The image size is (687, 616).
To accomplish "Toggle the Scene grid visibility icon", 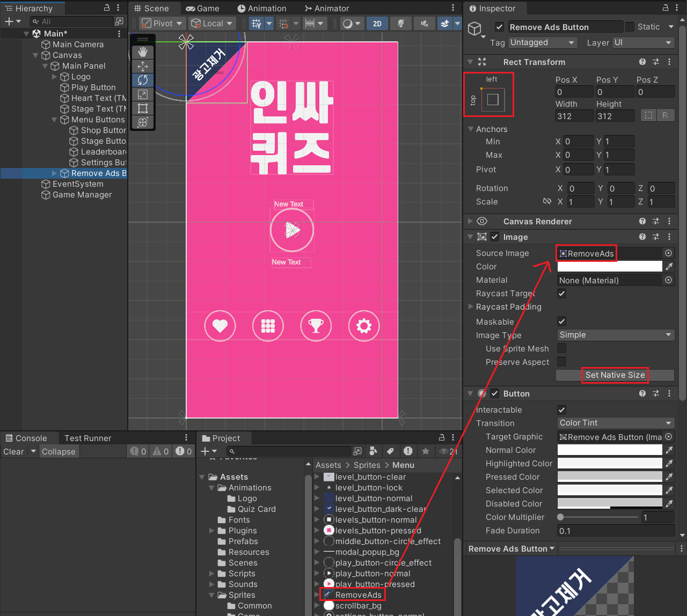I will tap(257, 24).
